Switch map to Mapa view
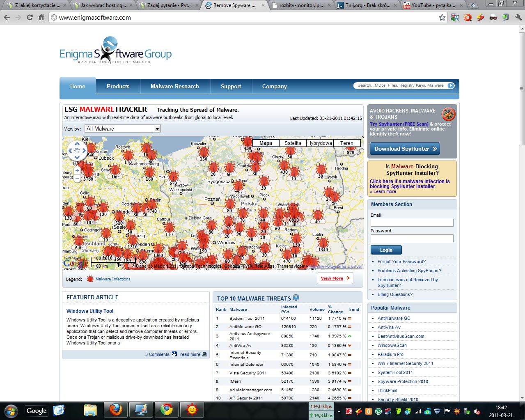The image size is (525, 420). click(x=266, y=143)
